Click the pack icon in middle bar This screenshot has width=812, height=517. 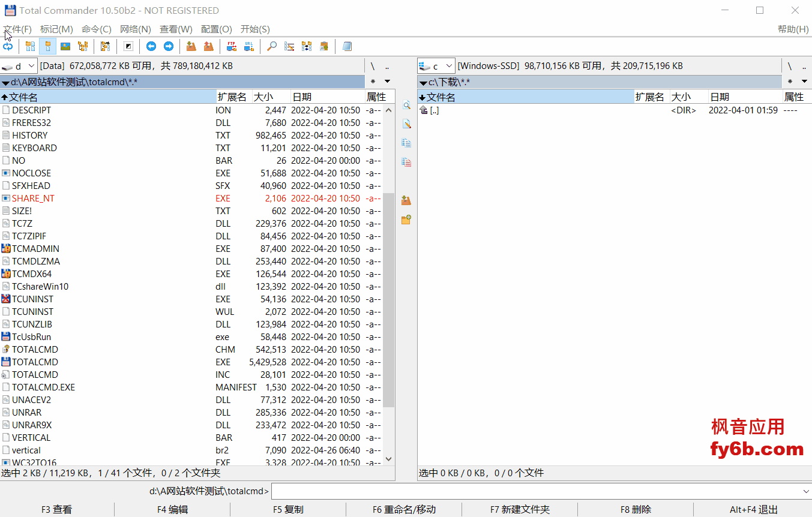(406, 200)
